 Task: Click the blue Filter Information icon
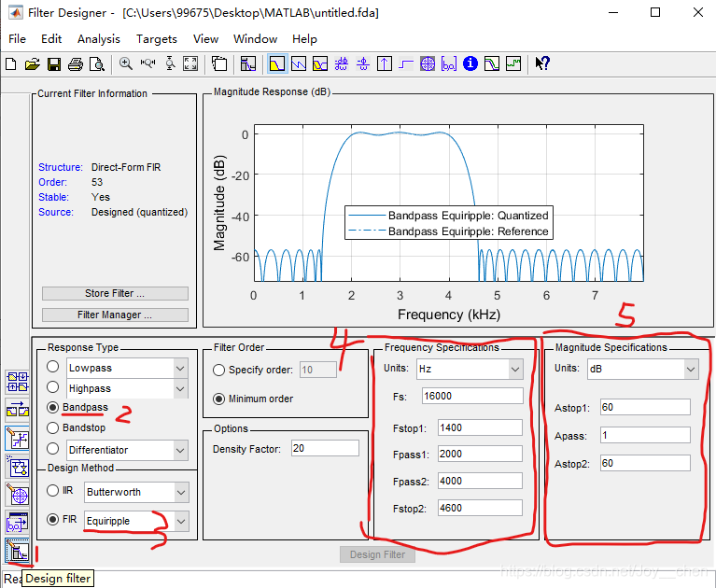(x=470, y=63)
